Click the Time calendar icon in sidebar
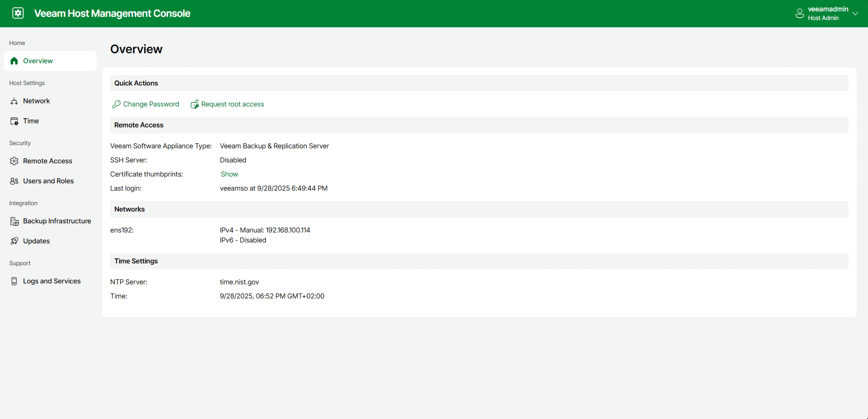The image size is (868, 419). pos(14,121)
